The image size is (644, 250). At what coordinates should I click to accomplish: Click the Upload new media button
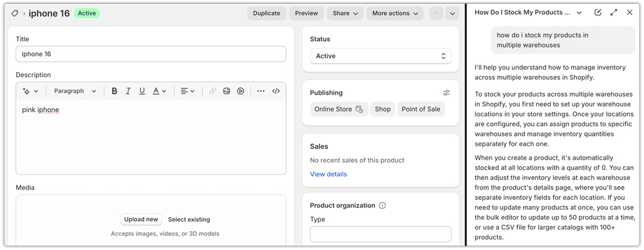point(141,219)
